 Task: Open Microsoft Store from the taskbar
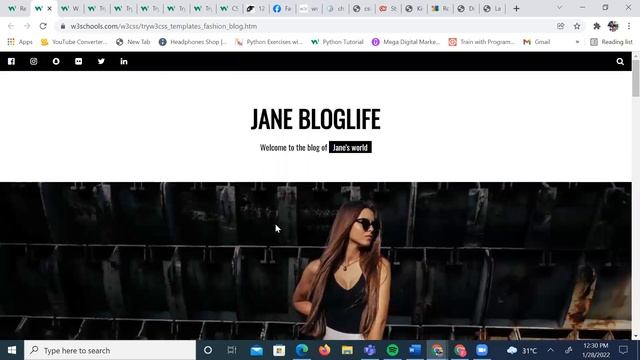pos(279,350)
